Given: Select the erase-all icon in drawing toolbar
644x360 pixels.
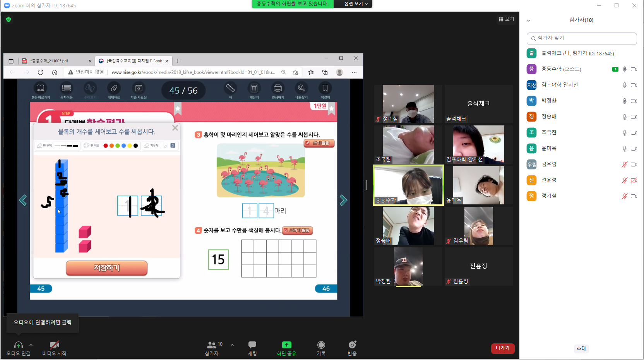Looking at the screenshot, I should tap(173, 146).
